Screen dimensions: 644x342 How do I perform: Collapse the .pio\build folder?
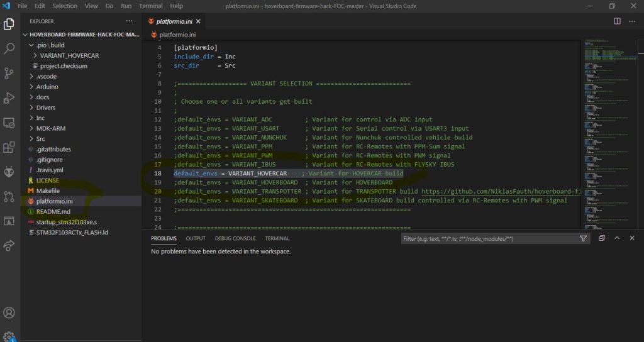49,45
